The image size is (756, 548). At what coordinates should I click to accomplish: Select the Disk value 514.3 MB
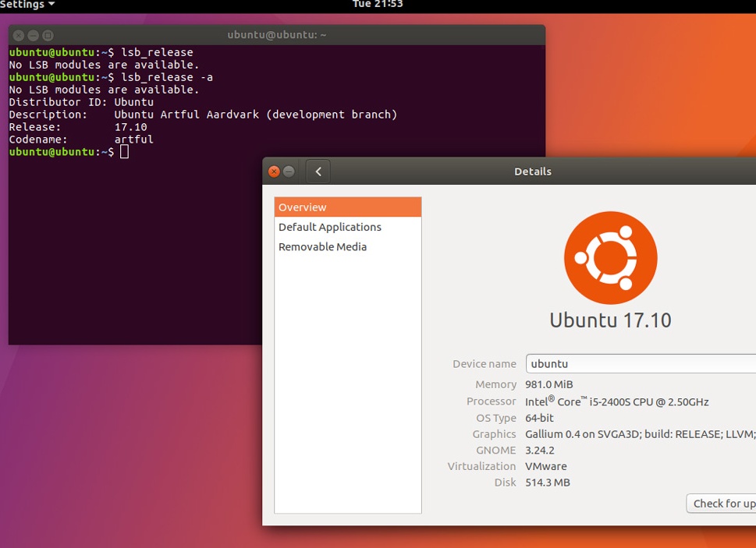click(x=548, y=483)
